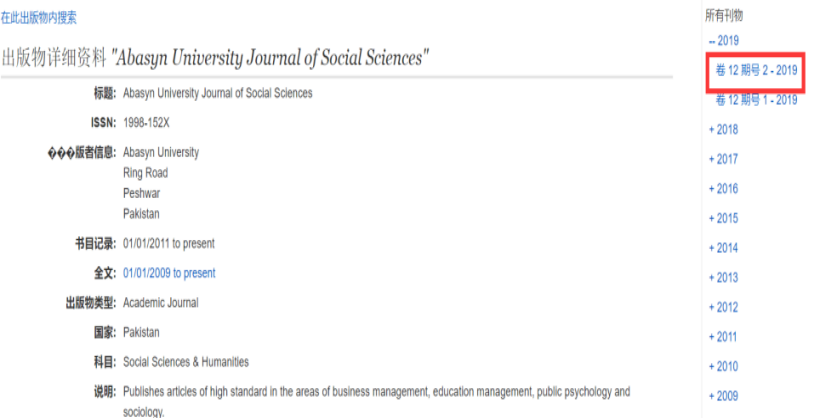Expand the 2018 issues
This screenshot has height=419, width=814.
coord(724,129)
